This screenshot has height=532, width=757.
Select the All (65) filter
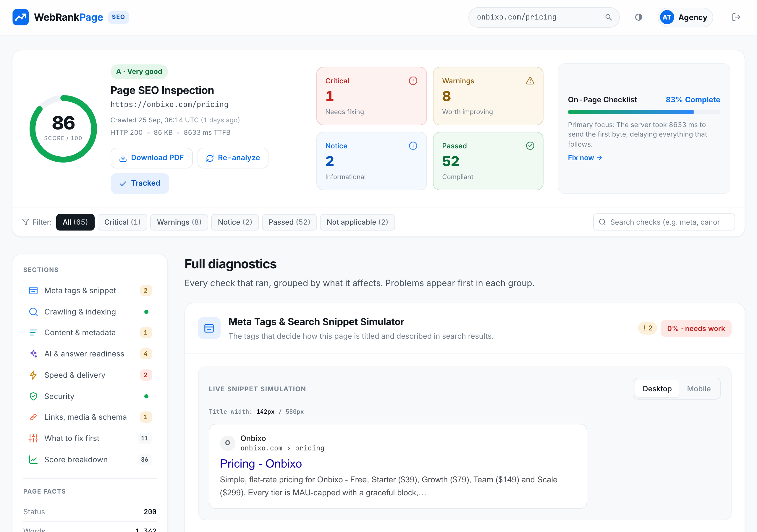coord(75,222)
